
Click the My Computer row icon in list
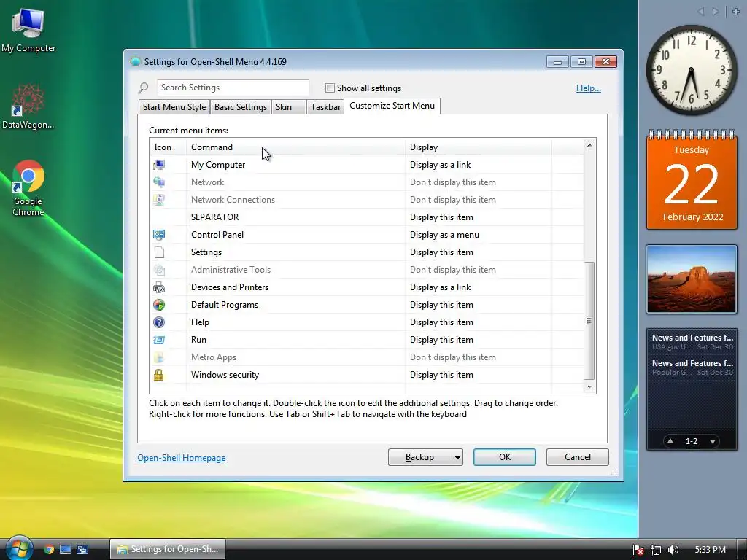(159, 165)
